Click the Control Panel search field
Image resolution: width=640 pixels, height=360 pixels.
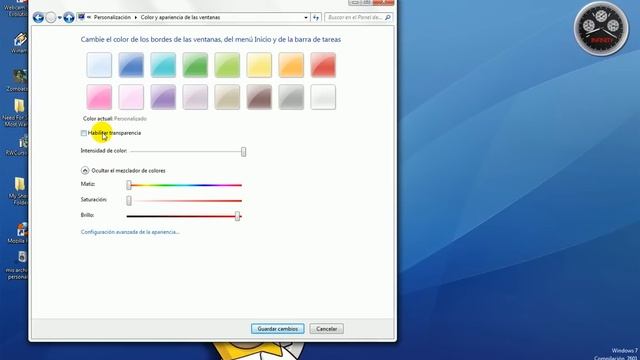358,18
